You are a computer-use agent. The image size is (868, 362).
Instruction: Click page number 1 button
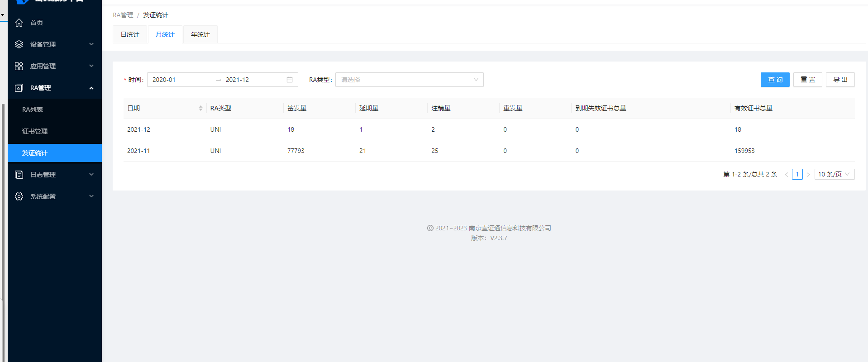[x=797, y=174]
